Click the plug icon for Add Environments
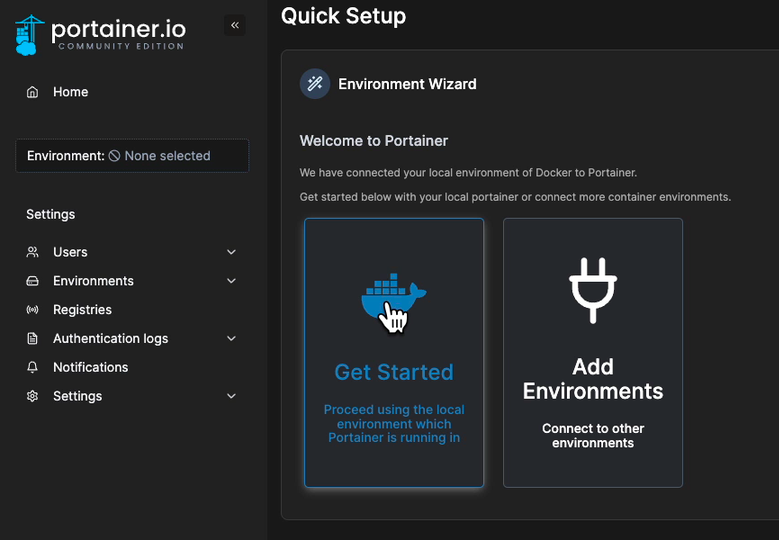This screenshot has width=779, height=540. click(x=593, y=290)
